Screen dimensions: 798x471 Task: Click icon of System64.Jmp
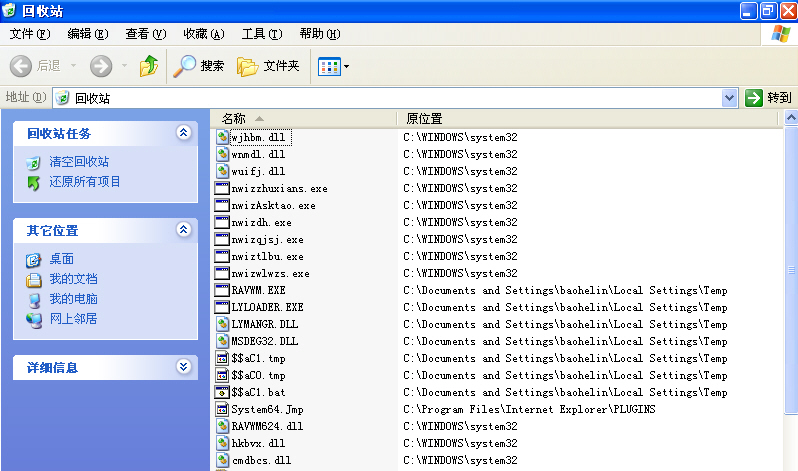(222, 409)
